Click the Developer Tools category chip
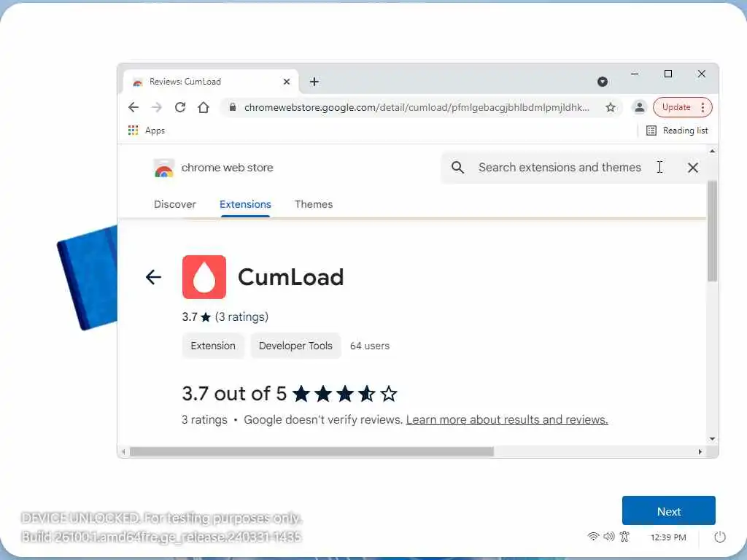 pos(295,346)
